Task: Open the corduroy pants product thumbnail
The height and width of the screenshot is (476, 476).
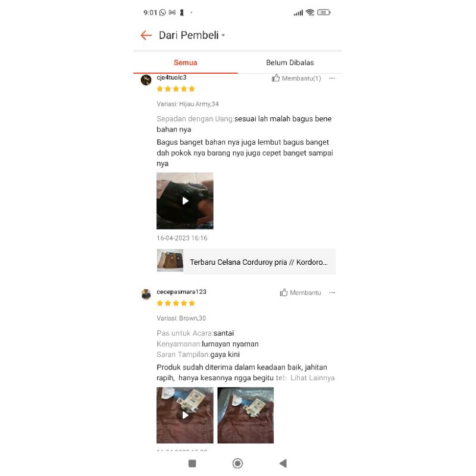Action: tap(170, 261)
